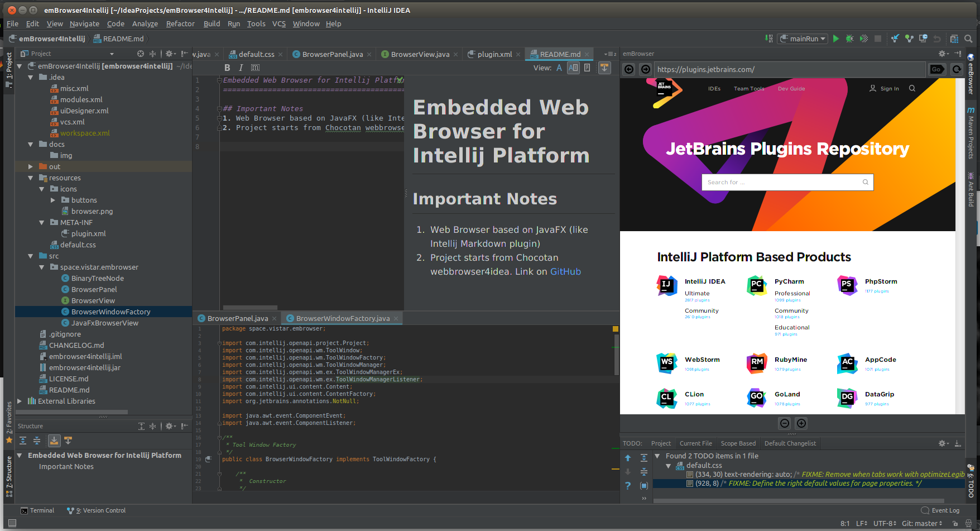Toggle read-only lock icon in status bar

pos(955,524)
